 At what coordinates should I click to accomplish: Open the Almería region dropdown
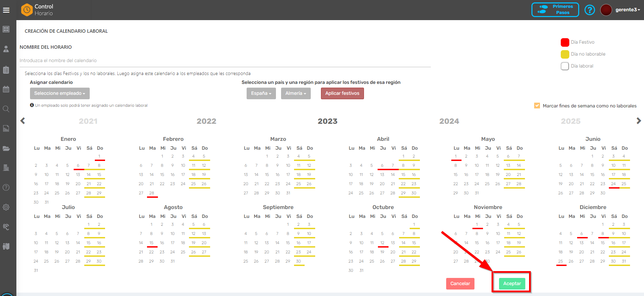point(296,93)
